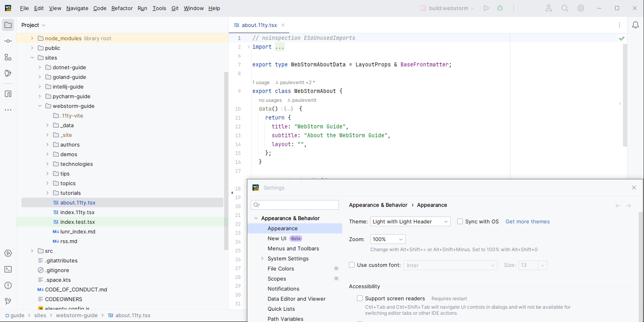The height and width of the screenshot is (322, 644).
Task: Select New UI settings page
Action: (295, 238)
